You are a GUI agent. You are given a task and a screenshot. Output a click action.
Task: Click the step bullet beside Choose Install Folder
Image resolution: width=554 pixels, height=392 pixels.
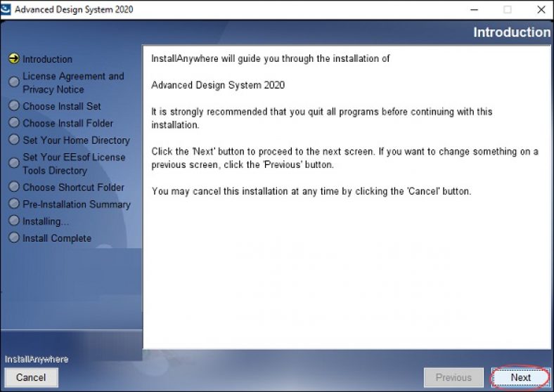pos(14,122)
